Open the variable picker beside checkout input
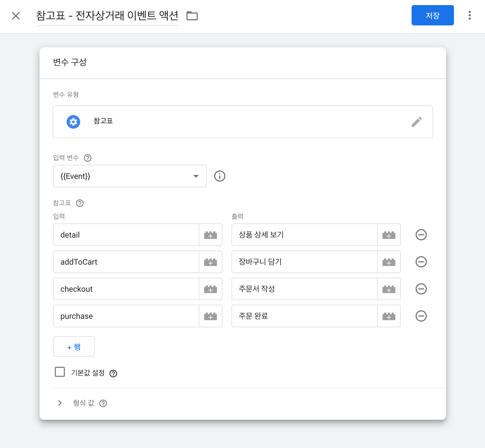The height and width of the screenshot is (448, 485). coord(211,289)
